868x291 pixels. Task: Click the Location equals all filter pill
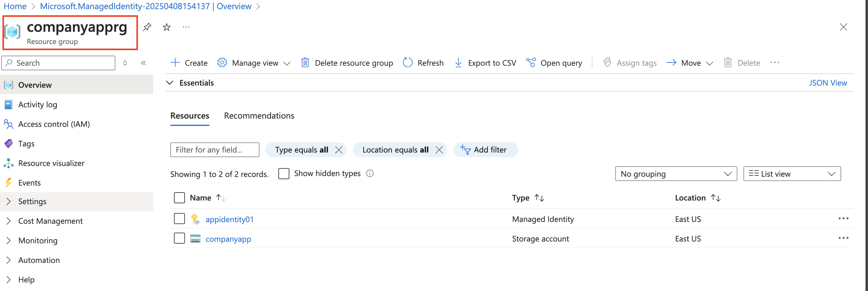395,150
